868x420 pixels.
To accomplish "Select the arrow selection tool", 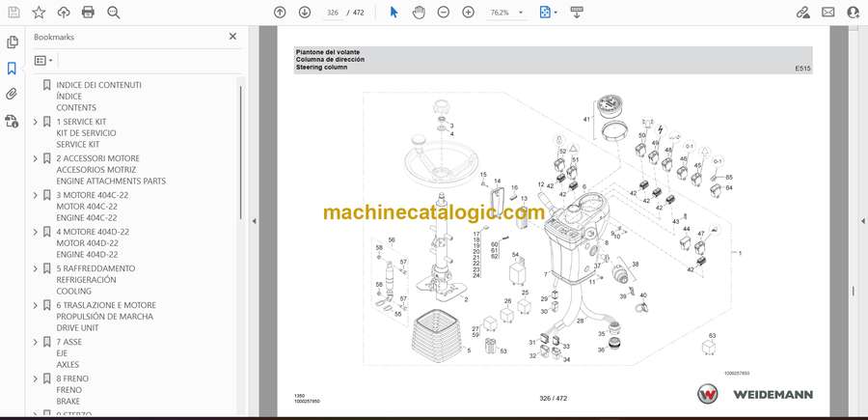I will pyautogui.click(x=394, y=13).
